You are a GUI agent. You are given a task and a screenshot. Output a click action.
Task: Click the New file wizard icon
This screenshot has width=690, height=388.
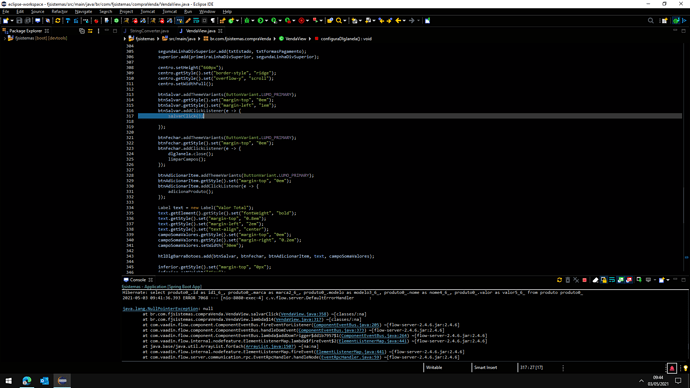(x=6, y=21)
